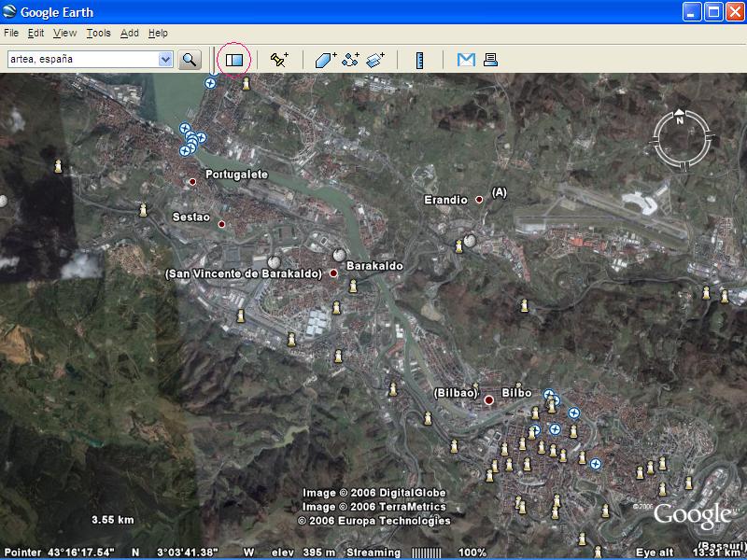Select the red dot marking Sestao

tap(221, 224)
